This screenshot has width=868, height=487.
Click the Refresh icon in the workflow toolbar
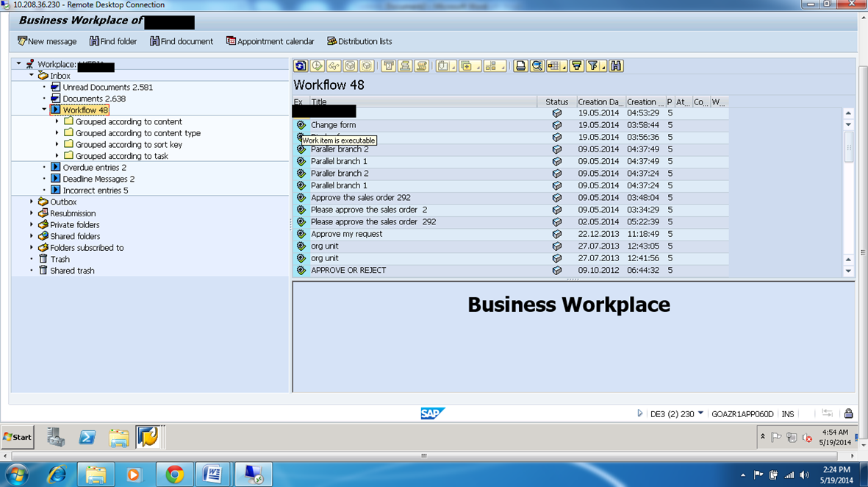point(301,65)
